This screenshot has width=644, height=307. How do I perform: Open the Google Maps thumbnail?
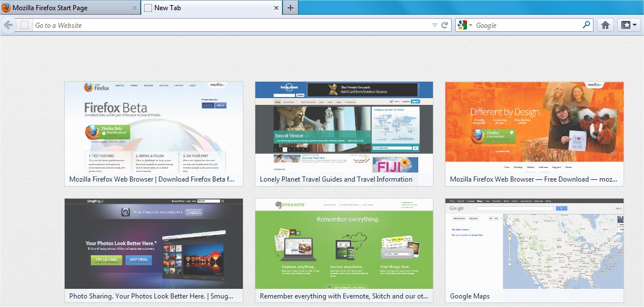click(534, 244)
